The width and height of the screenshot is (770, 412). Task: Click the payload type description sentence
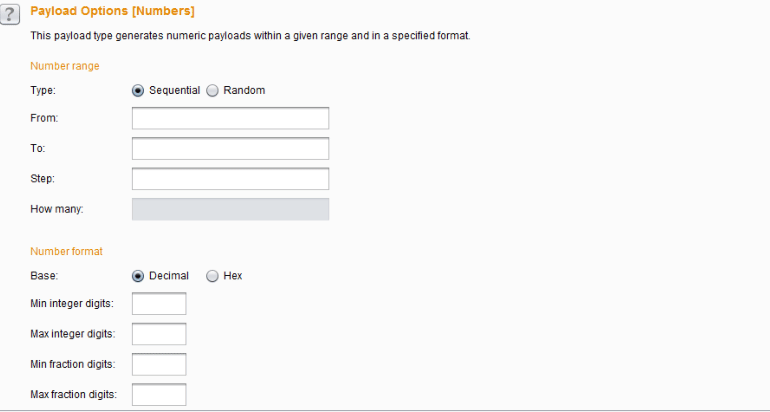click(x=250, y=36)
